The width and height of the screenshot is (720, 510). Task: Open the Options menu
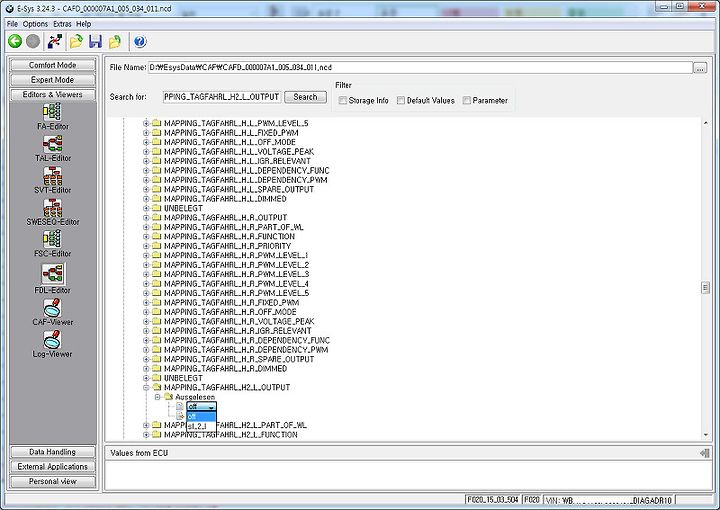coord(35,24)
